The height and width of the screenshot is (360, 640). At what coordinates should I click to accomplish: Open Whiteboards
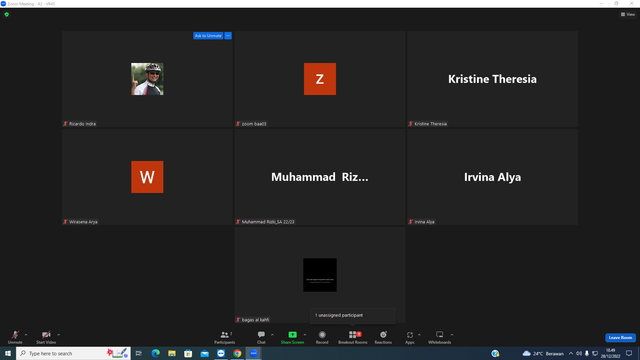pos(440,337)
